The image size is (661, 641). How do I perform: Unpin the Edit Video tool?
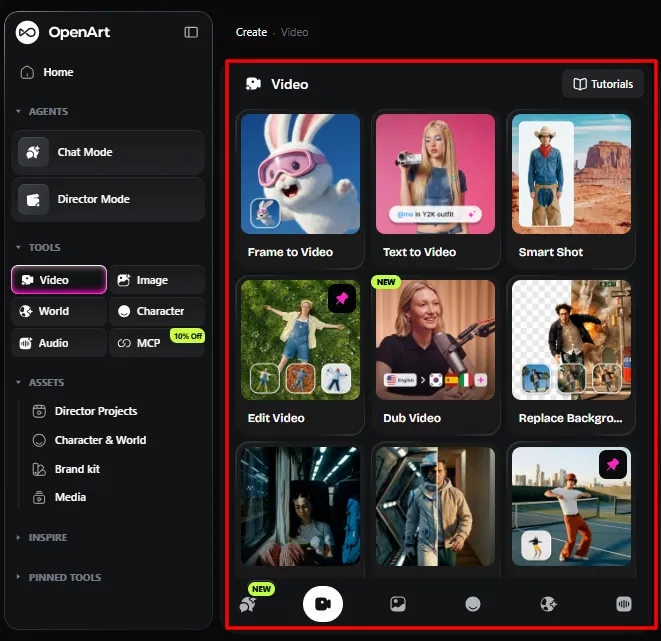click(341, 299)
